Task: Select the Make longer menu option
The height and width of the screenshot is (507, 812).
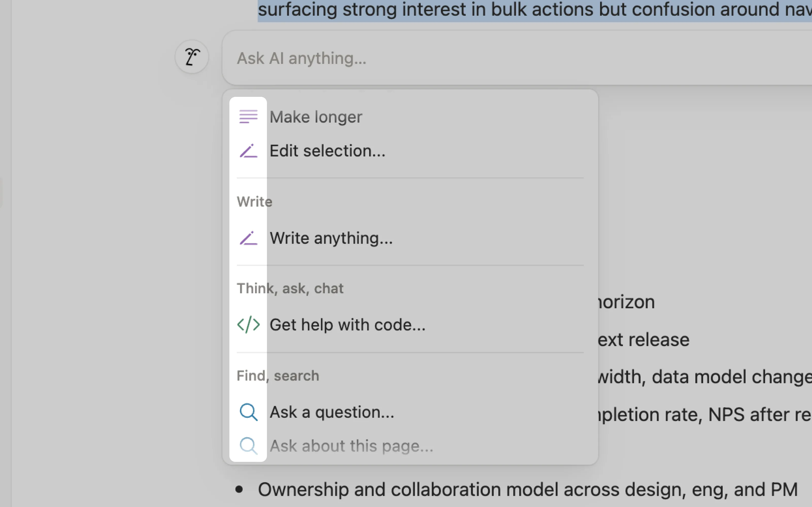Action: pos(316,117)
